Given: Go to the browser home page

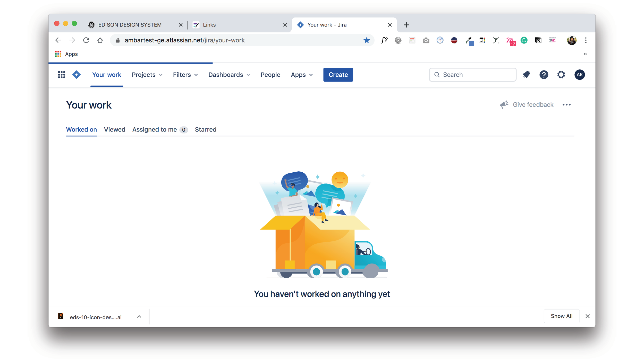Looking at the screenshot, I should click(x=100, y=40).
